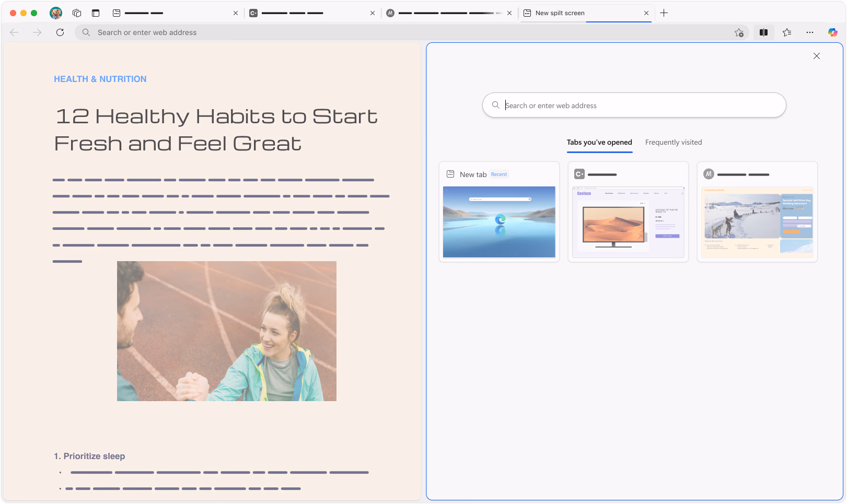This screenshot has width=847, height=504.
Task: Switch to the first browser tab
Action: 175,13
